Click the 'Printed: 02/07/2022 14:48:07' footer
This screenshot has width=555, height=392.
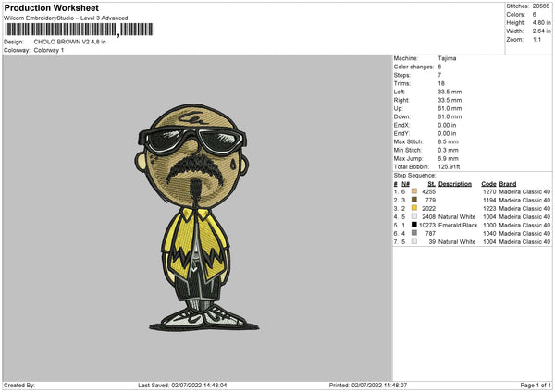(368, 386)
